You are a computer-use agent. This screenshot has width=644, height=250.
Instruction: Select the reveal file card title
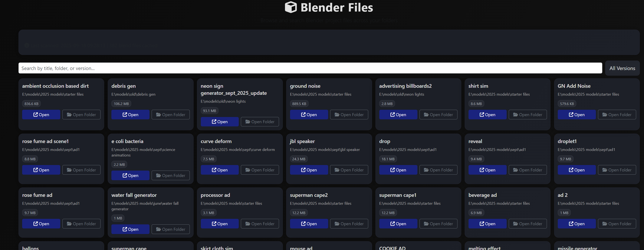point(475,141)
